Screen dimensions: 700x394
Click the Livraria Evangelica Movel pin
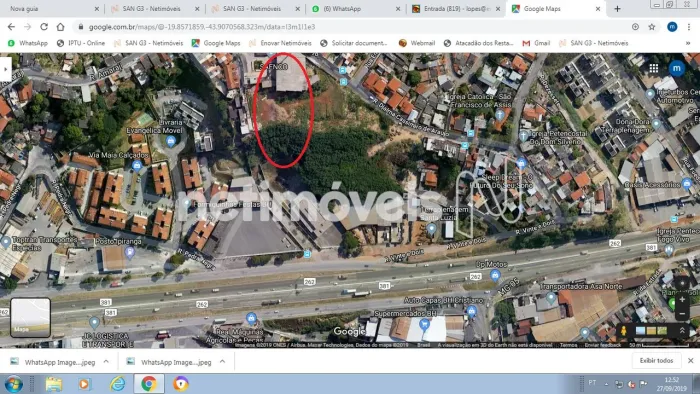pyautogui.click(x=171, y=142)
